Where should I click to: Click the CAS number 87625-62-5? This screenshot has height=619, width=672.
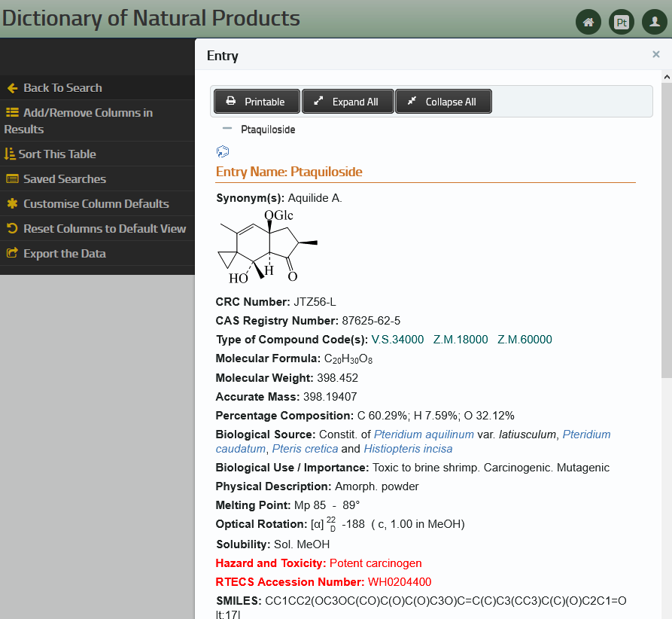[x=371, y=321]
